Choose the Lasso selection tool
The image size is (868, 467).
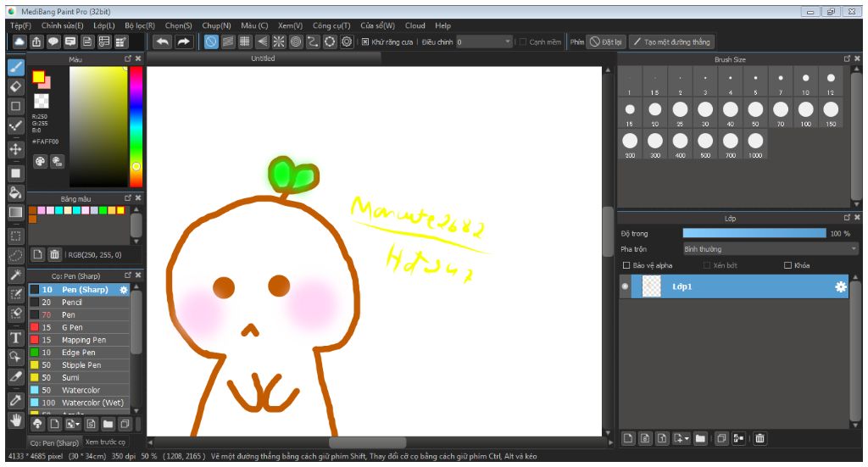point(15,255)
